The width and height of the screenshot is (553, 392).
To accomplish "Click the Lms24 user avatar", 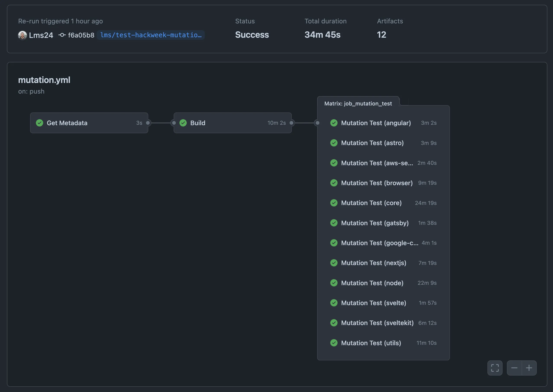I will (x=22, y=35).
